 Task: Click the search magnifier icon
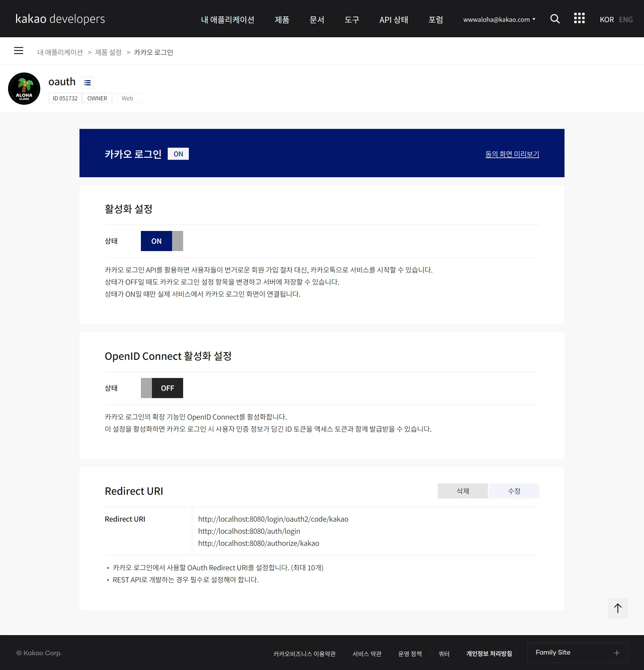click(x=555, y=19)
